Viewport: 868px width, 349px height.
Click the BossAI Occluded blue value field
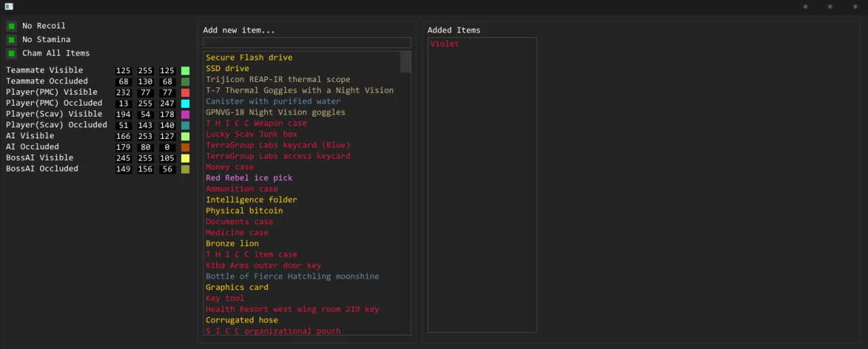(167, 169)
